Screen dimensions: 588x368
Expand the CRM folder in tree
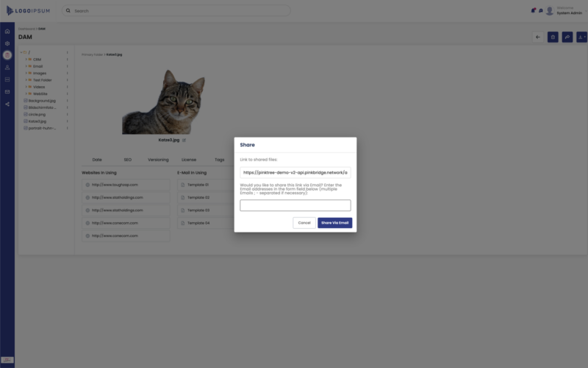[26, 59]
